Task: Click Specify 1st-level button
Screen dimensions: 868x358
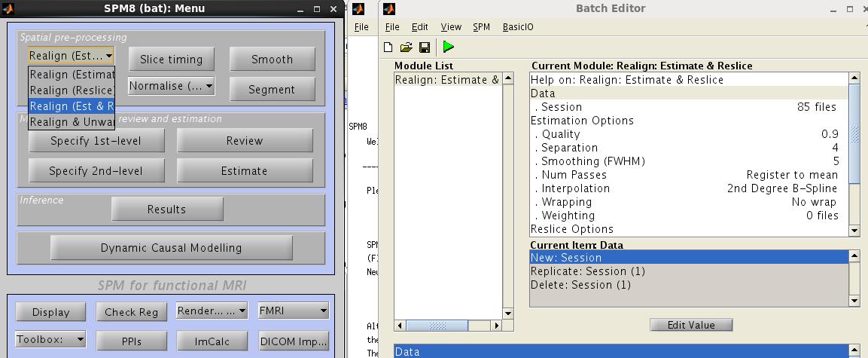Action: click(96, 141)
